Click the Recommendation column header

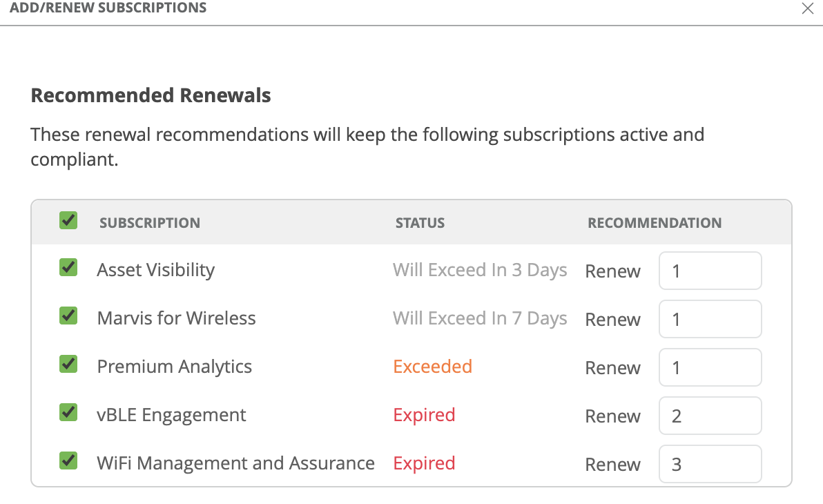655,223
